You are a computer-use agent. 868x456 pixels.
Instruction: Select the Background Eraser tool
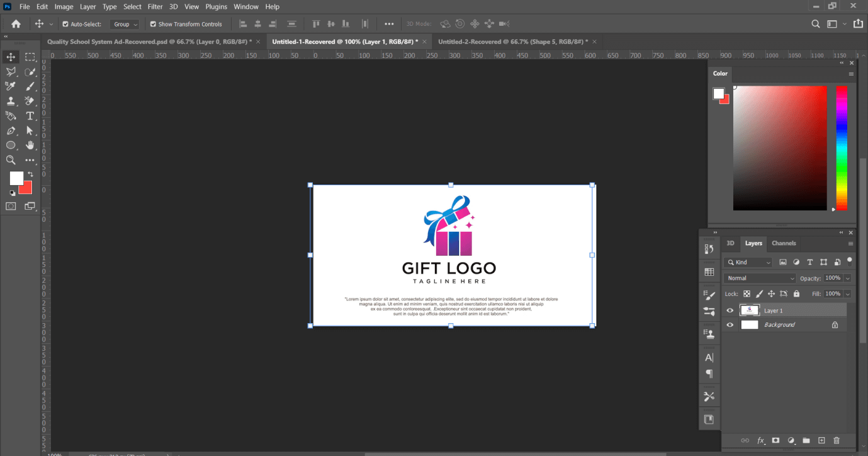point(30,101)
